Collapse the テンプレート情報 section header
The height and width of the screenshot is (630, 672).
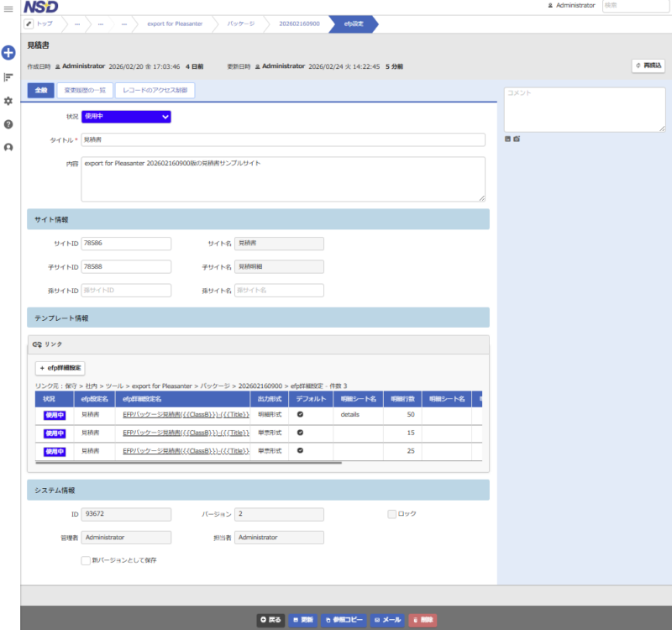pos(258,318)
